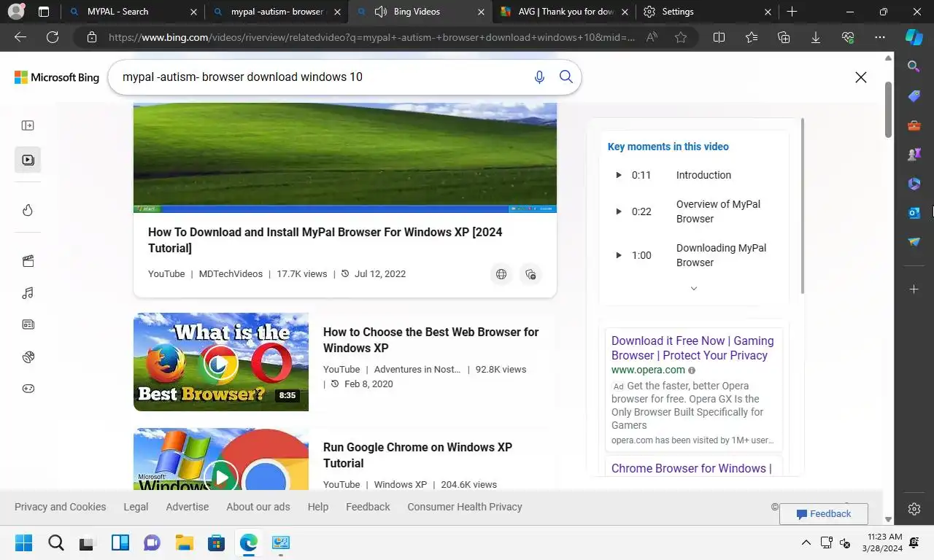The height and width of the screenshot is (560, 934).
Task: Open movies clapperboard icon in left rail
Action: click(x=28, y=261)
